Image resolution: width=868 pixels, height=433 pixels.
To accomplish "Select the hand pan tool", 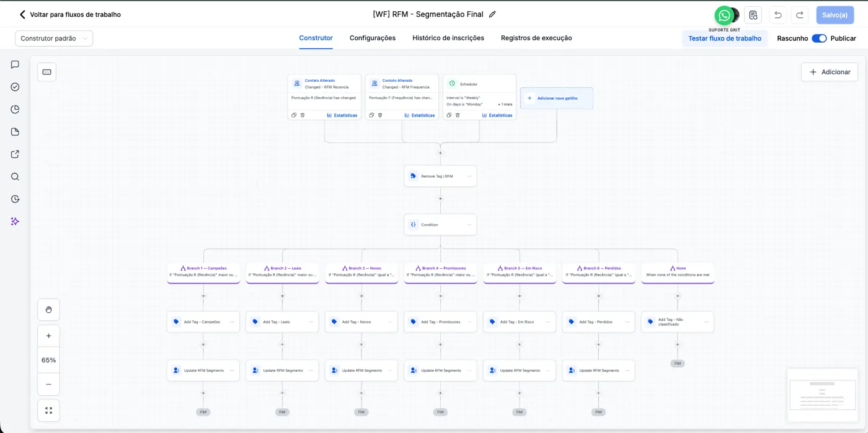I will tap(48, 310).
